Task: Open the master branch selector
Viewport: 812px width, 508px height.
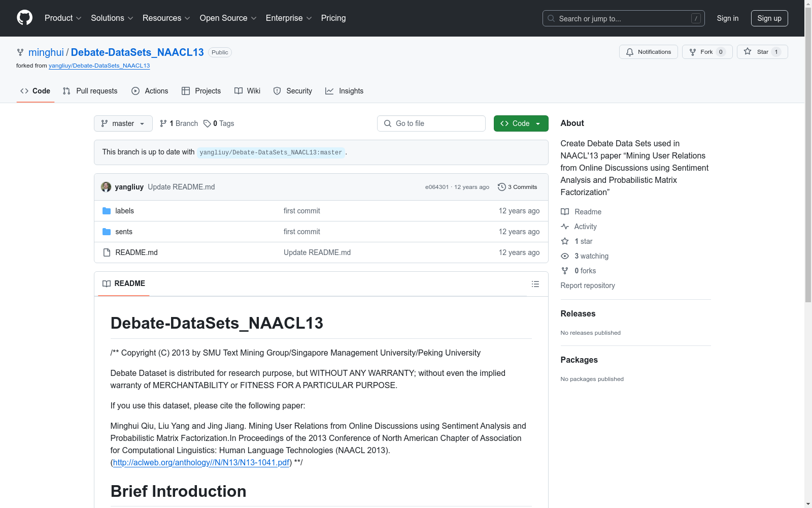Action: [x=123, y=123]
